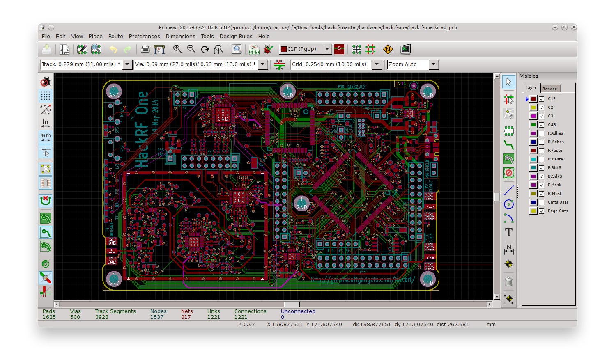Viewport: 616px width, 364px height.
Task: Open the Page settings icon
Action: pos(64,49)
